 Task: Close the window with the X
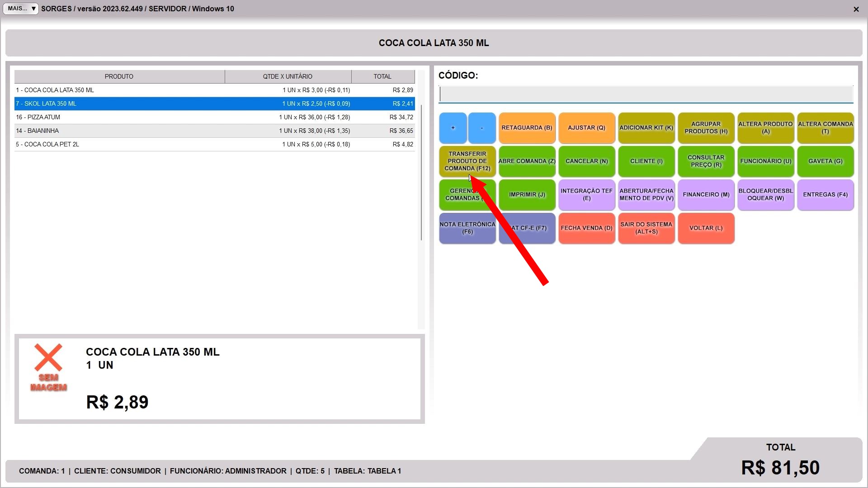856,9
